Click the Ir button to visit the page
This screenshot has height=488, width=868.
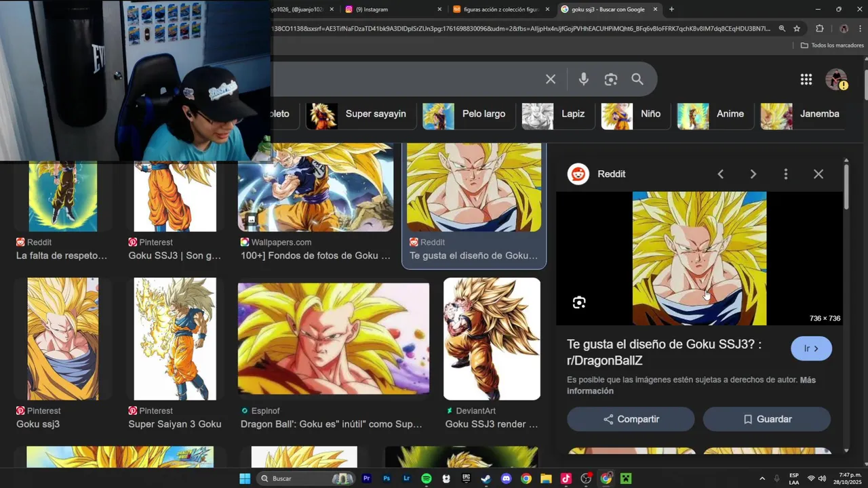tap(811, 348)
